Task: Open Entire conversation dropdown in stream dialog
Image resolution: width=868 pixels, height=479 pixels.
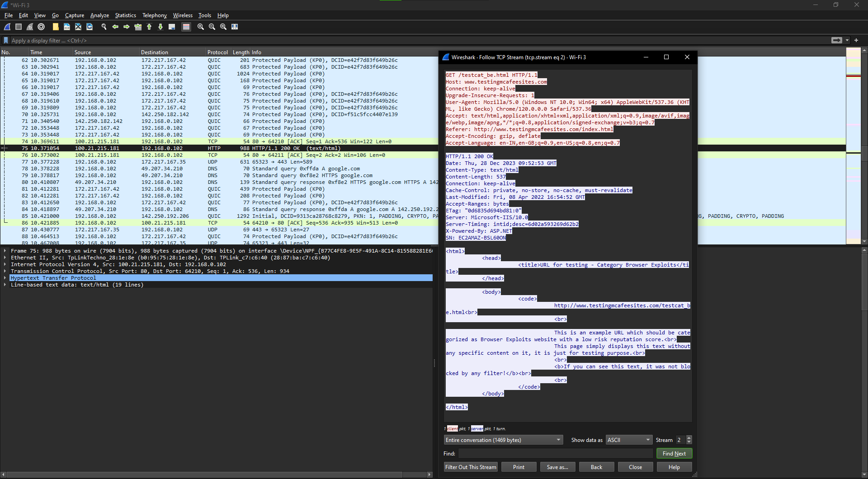Action: 503,440
